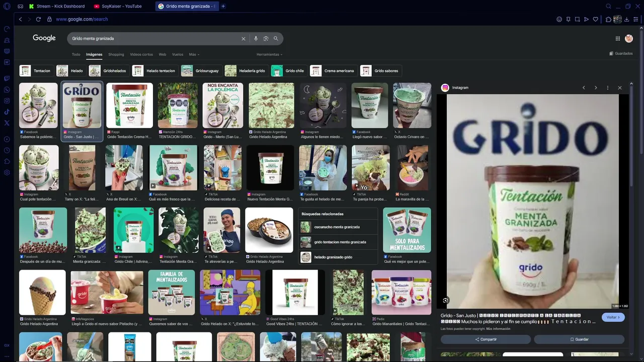This screenshot has width=644, height=362.
Task: Open the Opera menu logo
Action: click(7, 7)
